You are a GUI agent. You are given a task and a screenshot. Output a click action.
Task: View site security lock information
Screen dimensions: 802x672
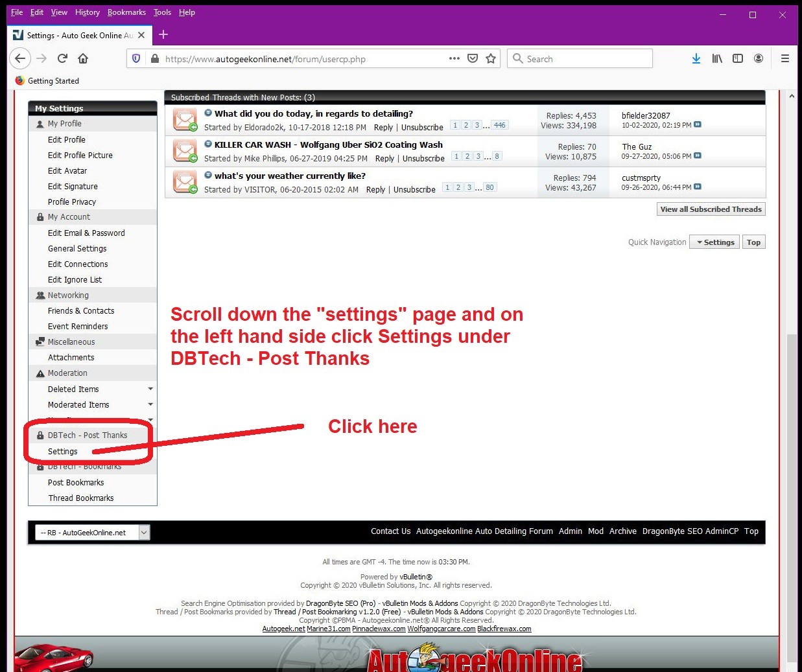pos(154,58)
